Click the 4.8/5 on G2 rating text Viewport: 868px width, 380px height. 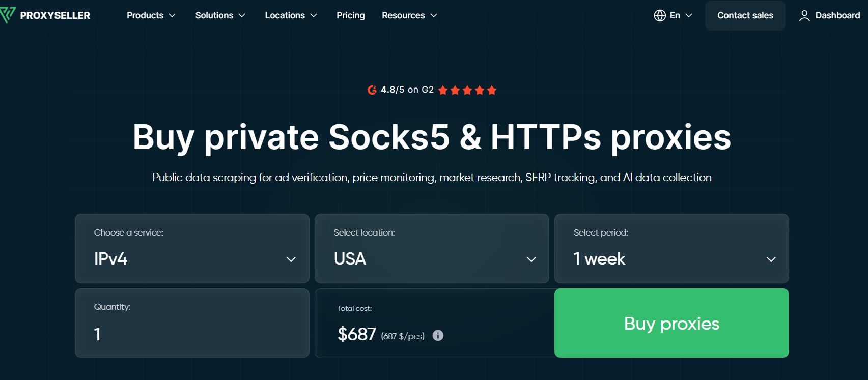click(407, 90)
